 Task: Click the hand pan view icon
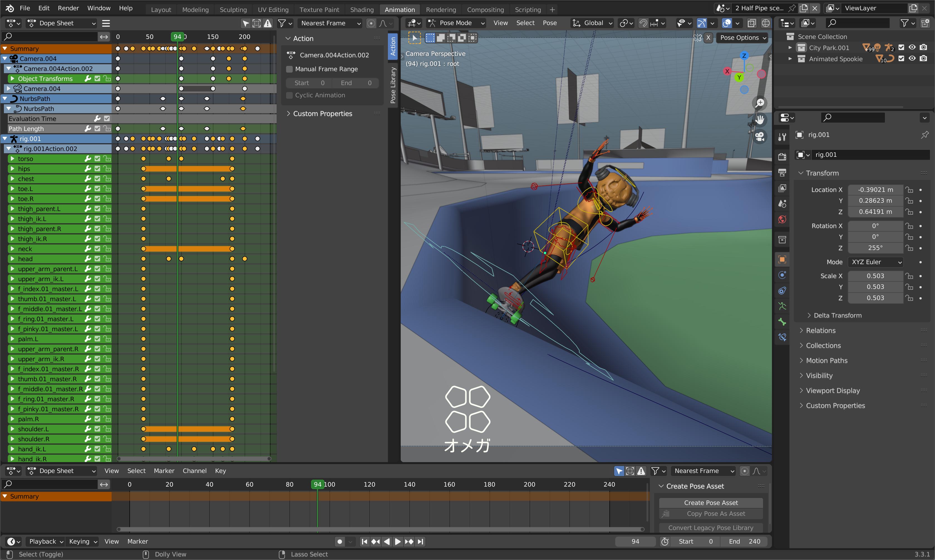760,120
